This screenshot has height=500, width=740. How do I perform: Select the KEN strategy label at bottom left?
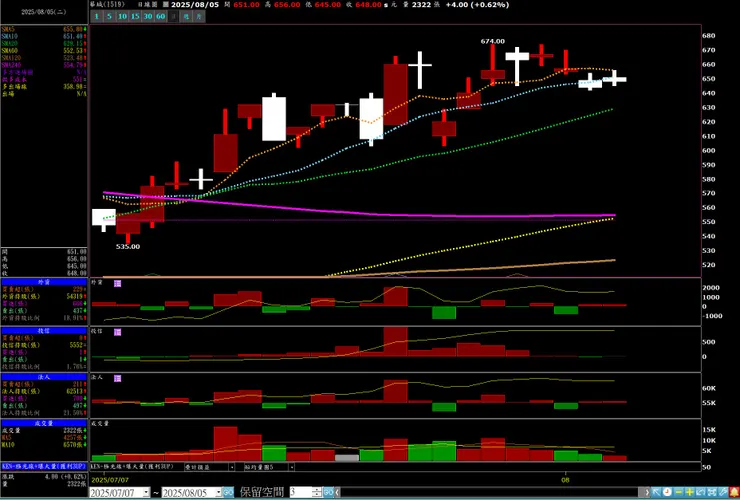click(44, 466)
